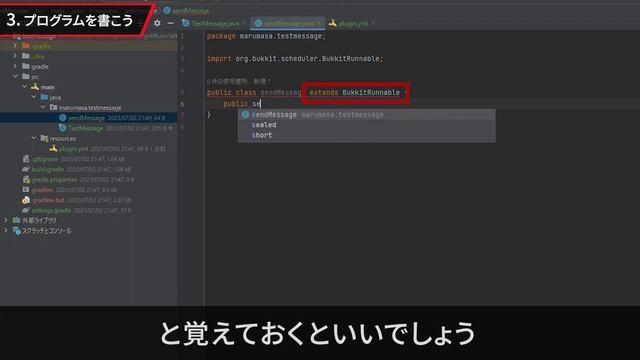Screen dimensions: 640x360
Task: Click plugin.yml file icon in tree
Action: click(x=53, y=149)
